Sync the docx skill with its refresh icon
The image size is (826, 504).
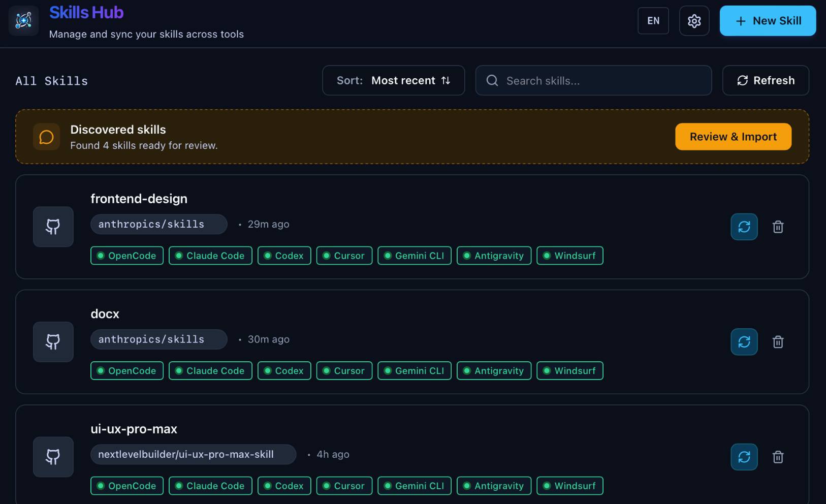[x=744, y=342]
